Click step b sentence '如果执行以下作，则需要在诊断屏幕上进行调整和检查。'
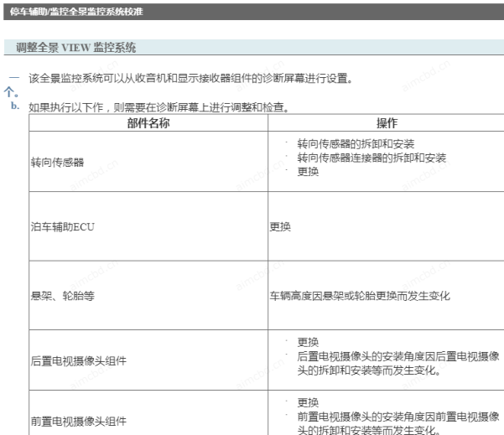 [158, 107]
